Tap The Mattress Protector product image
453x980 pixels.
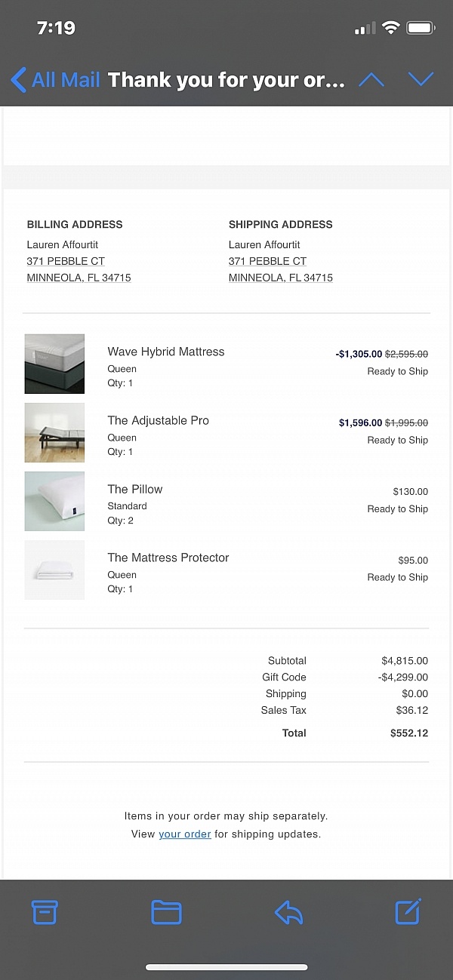tap(54, 570)
